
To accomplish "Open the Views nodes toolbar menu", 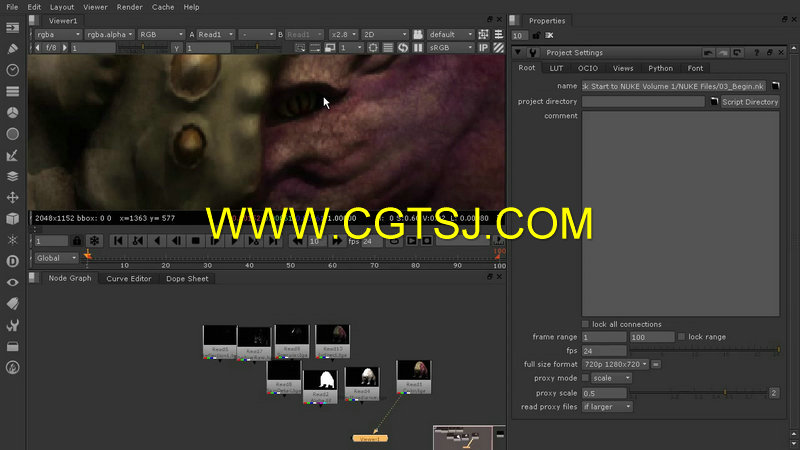I will (x=12, y=282).
